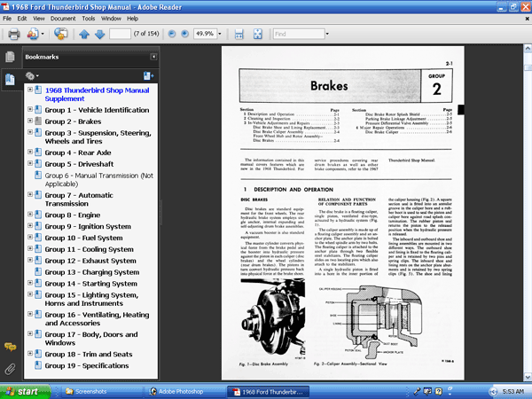Select Group 19 - Specifications bookmark
The height and width of the screenshot is (399, 532).
click(87, 365)
